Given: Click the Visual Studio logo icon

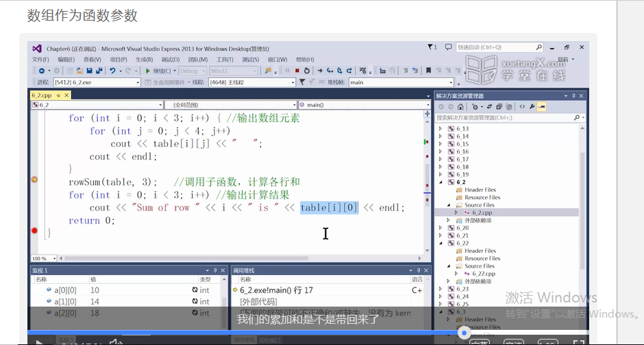Looking at the screenshot, I should [37, 49].
